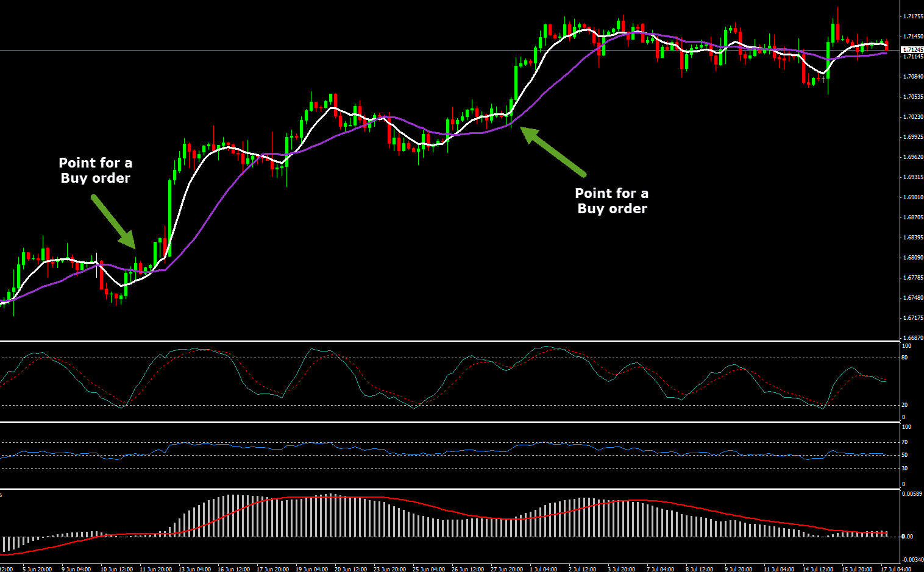Image resolution: width=924 pixels, height=572 pixels.
Task: Select price level 1.67480 on scale
Action: point(913,298)
